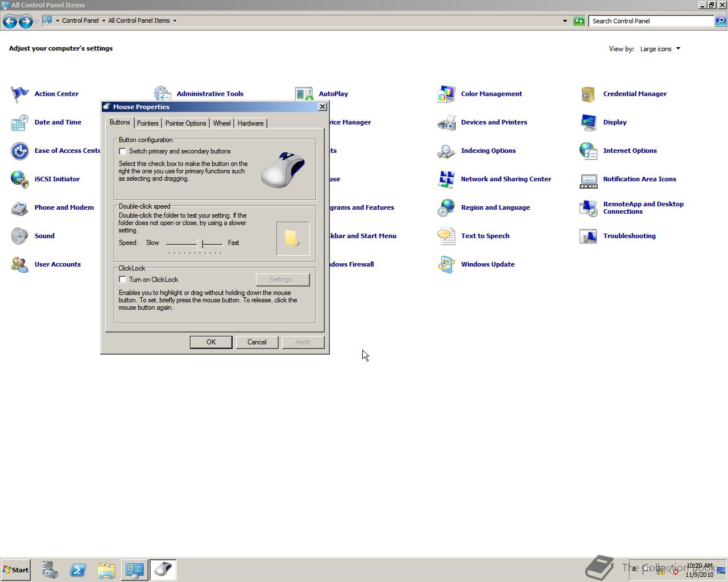This screenshot has width=728, height=582.
Task: Show hidden notification area icons
Action: tap(635, 569)
